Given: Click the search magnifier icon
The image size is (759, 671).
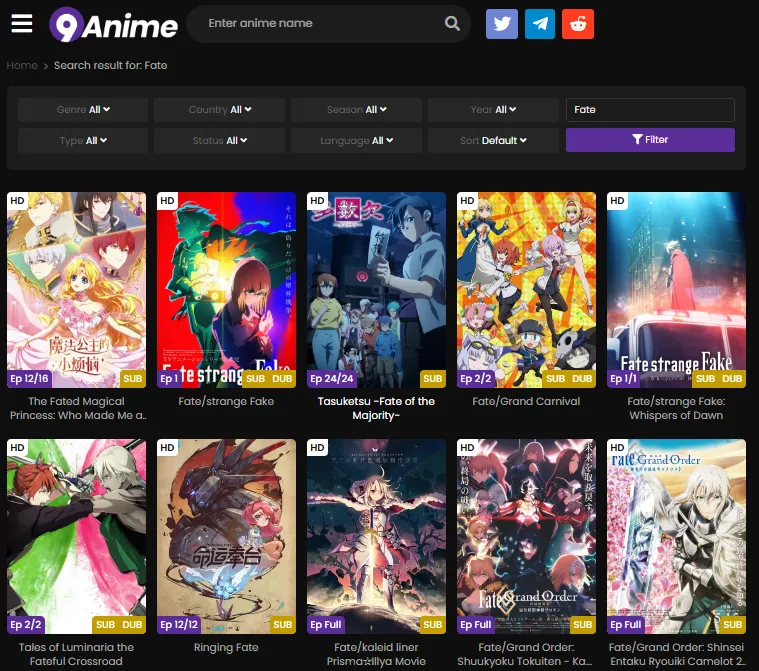Looking at the screenshot, I should point(452,24).
